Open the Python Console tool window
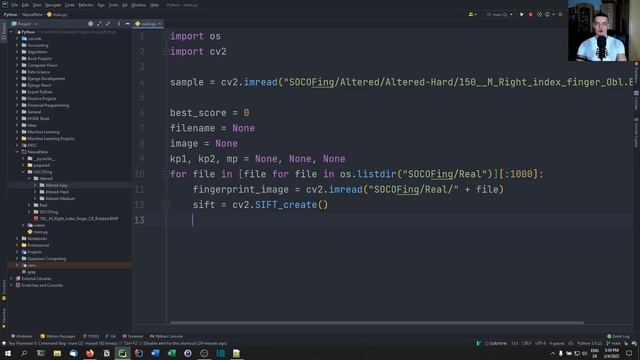Screen dimensions: 640x360 coord(166,336)
